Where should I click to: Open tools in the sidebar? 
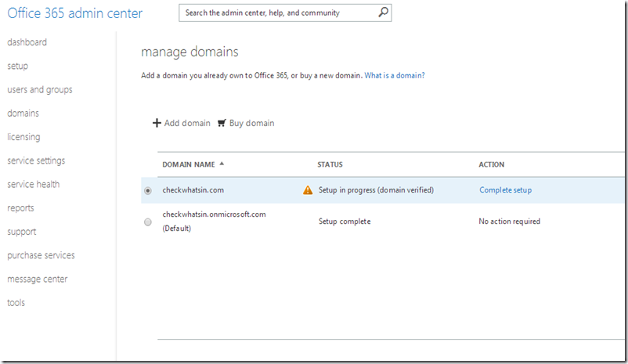16,303
